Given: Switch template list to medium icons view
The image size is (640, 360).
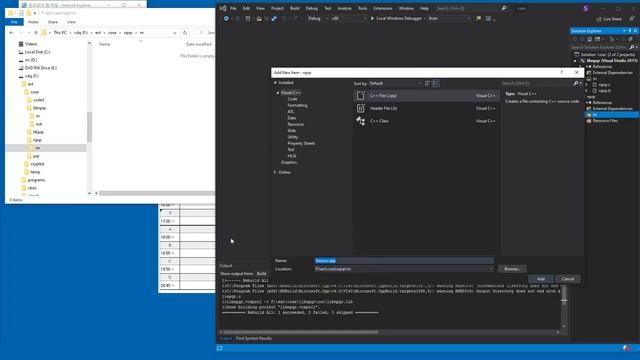Looking at the screenshot, I should [436, 83].
